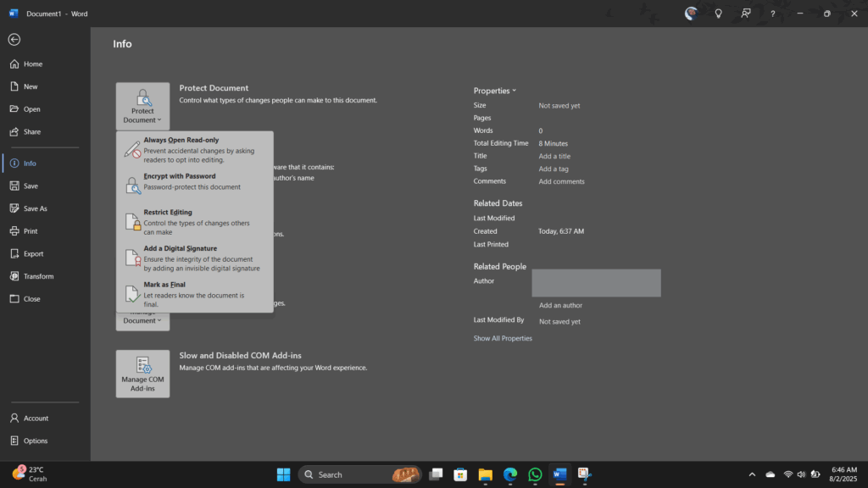
Task: Open the Windows Start menu
Action: click(x=283, y=474)
